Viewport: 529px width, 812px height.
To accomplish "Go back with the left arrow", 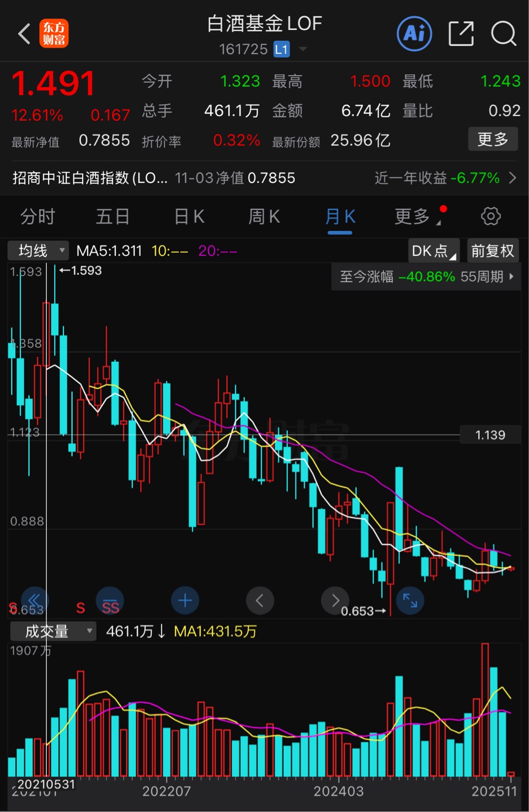I will click(x=24, y=34).
